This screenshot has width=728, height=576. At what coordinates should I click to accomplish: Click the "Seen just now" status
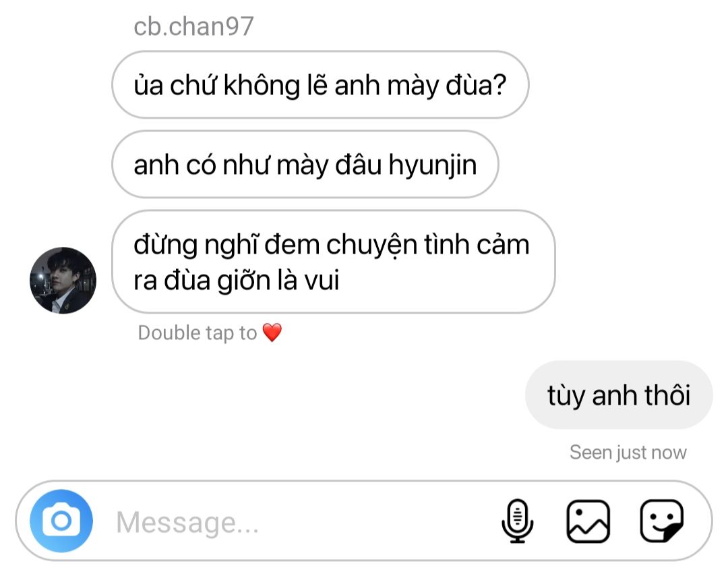coord(628,452)
